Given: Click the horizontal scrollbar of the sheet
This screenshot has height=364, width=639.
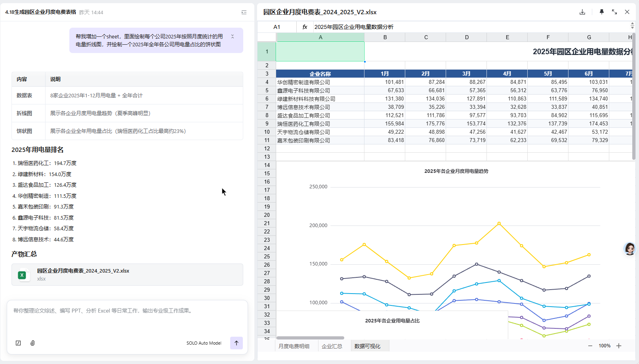Looking at the screenshot, I should (x=310, y=338).
